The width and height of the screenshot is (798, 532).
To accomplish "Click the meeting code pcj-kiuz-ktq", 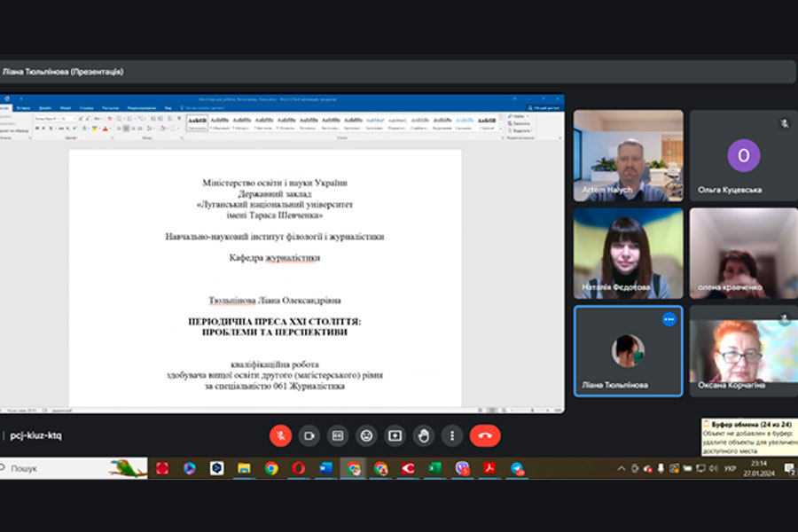I will coord(35,435).
